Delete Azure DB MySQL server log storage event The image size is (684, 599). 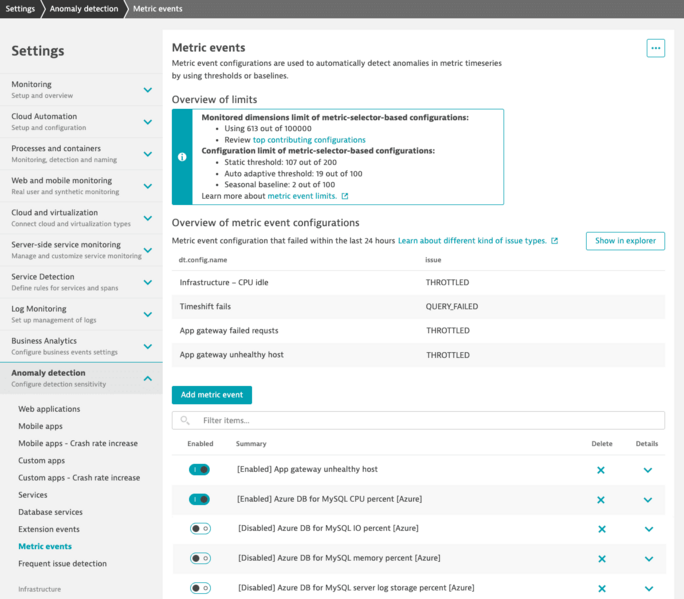click(601, 588)
